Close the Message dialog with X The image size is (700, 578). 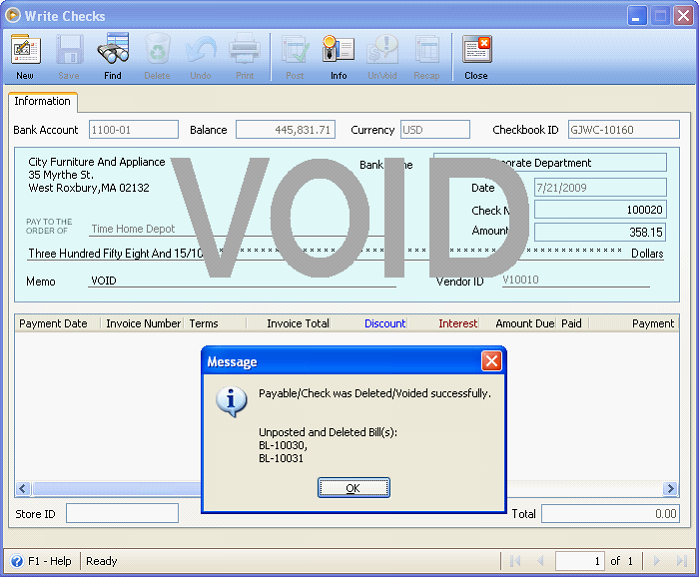pyautogui.click(x=492, y=361)
